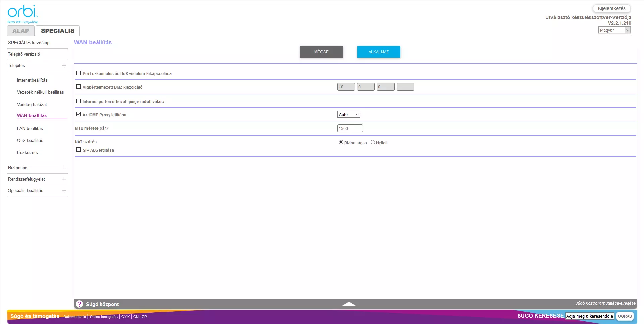Uncheck Az IGMP Proxy letiltása
The height and width of the screenshot is (324, 644).
pyautogui.click(x=79, y=114)
